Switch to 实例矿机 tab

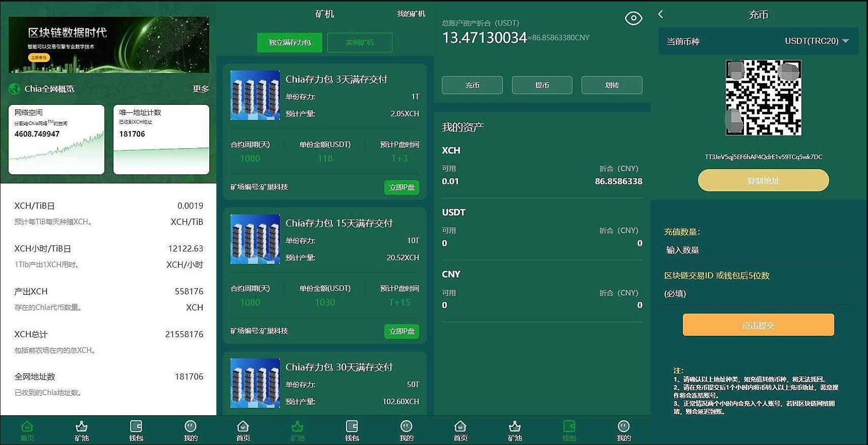360,42
